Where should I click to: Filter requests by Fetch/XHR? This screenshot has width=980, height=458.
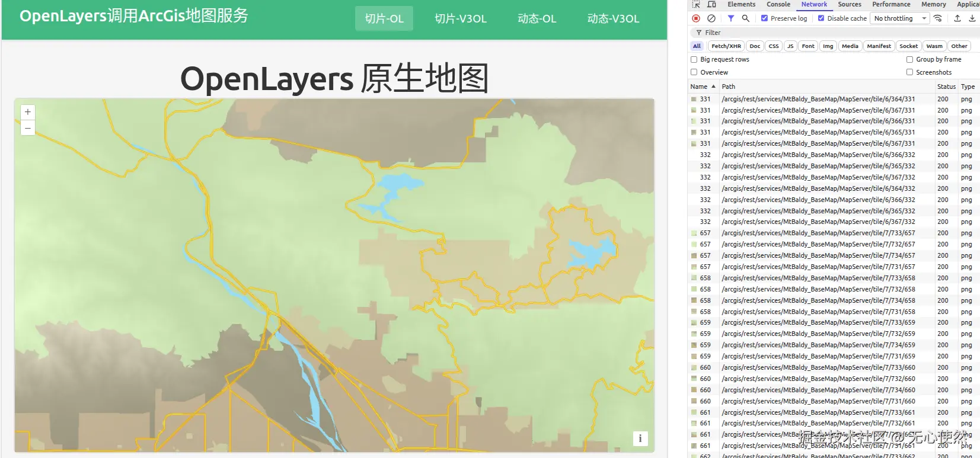click(x=726, y=46)
